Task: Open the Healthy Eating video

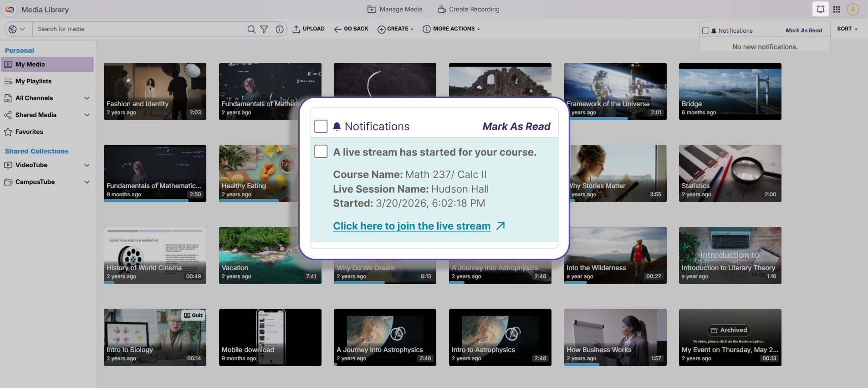Action: tap(259, 173)
